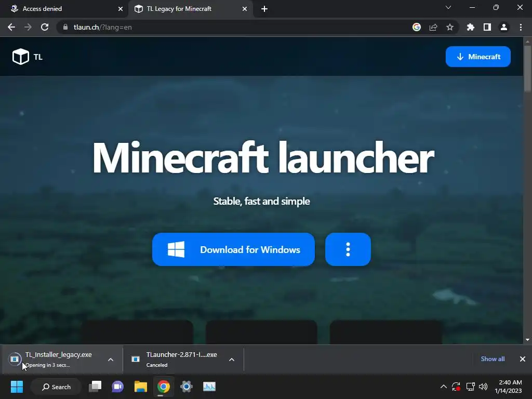View site lock information
The image size is (532, 399).
click(x=65, y=27)
